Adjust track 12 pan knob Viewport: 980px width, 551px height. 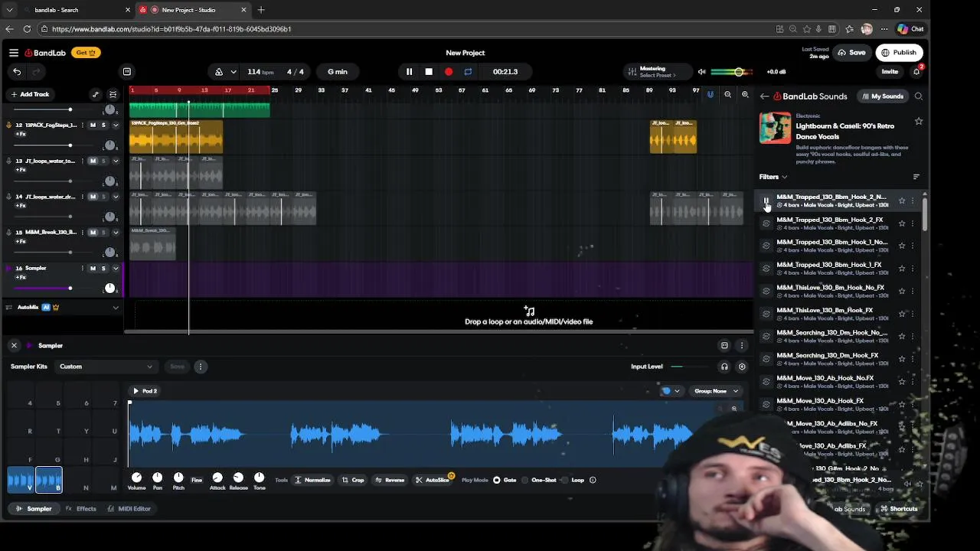click(x=110, y=145)
